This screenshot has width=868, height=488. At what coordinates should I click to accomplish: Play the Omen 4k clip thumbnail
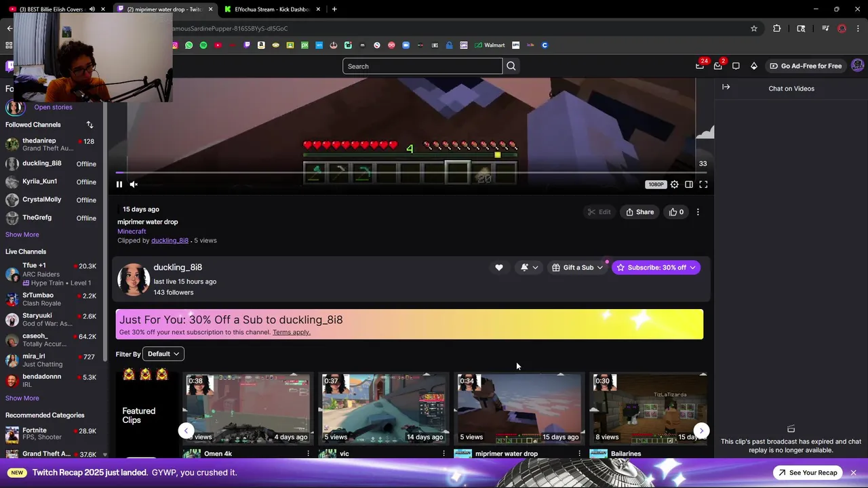pyautogui.click(x=248, y=409)
